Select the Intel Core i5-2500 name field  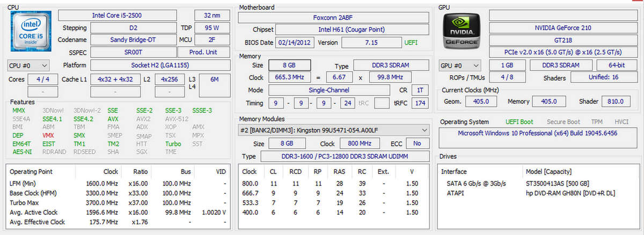click(117, 15)
